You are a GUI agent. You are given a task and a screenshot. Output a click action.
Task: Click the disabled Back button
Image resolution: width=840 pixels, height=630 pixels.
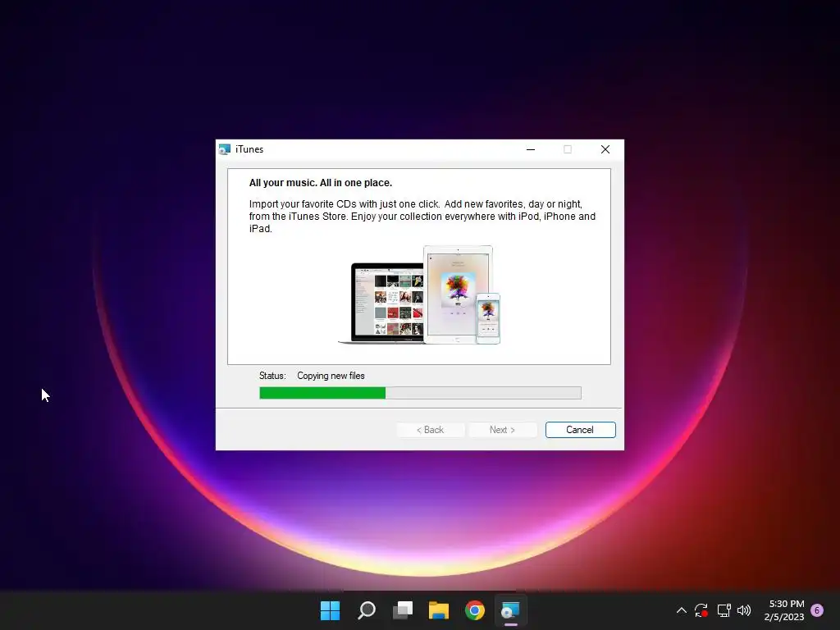(430, 430)
